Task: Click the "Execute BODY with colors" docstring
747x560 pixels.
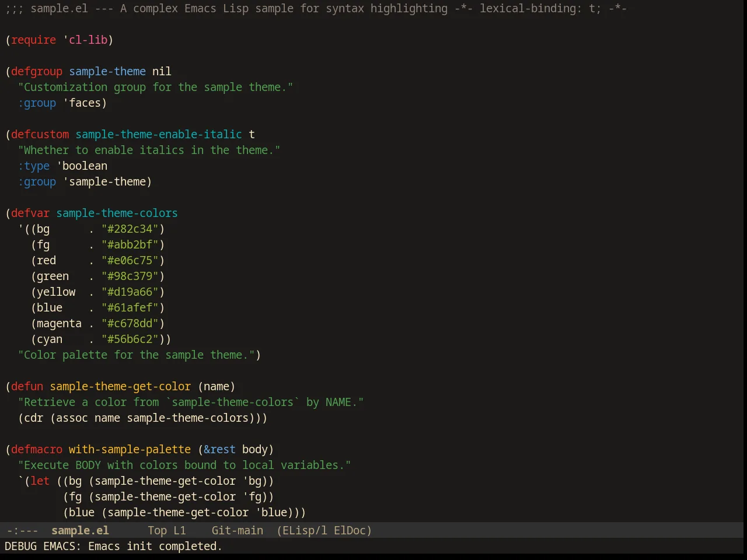Action: click(184, 465)
